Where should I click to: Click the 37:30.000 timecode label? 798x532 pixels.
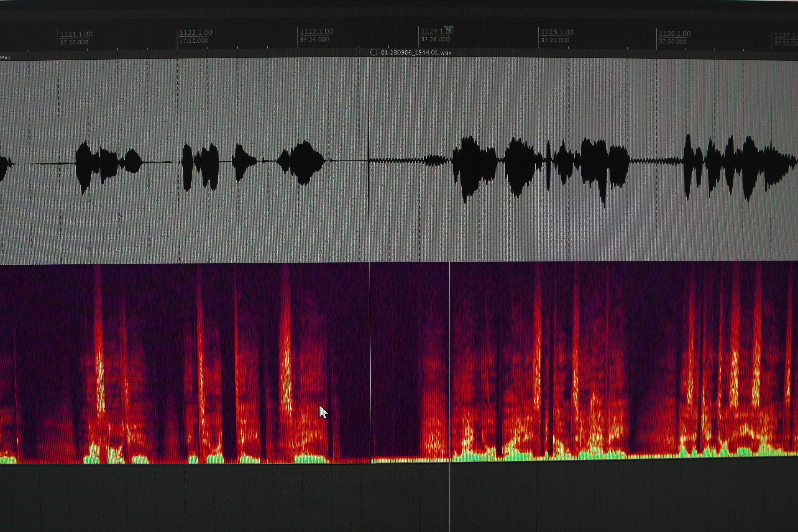click(673, 42)
